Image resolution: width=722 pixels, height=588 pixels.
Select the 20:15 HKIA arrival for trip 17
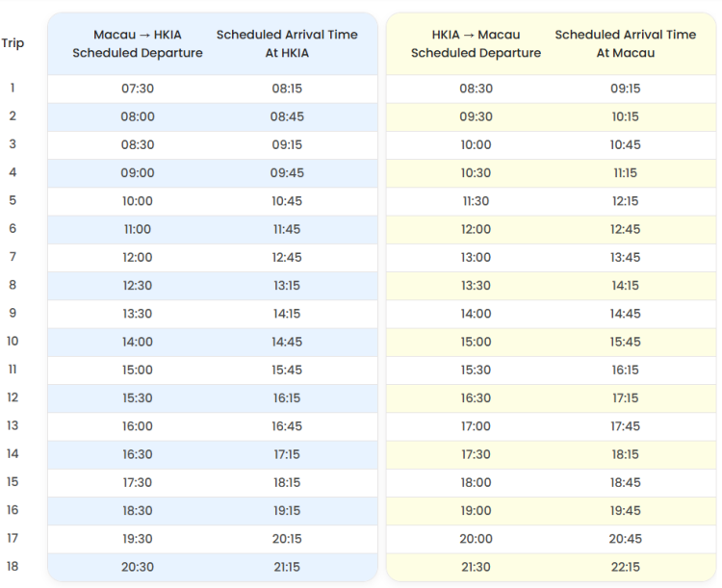287,538
